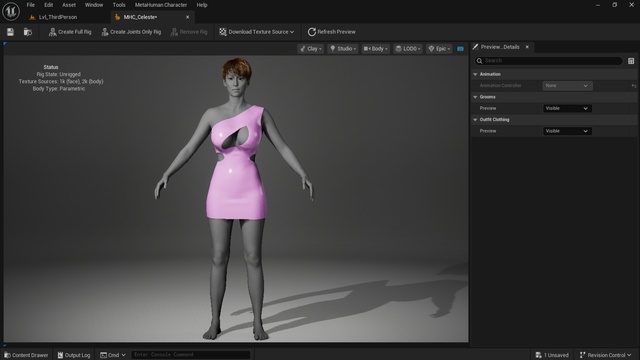Open the LOD0 level dropdown
This screenshot has width=640, height=360.
[x=408, y=49]
